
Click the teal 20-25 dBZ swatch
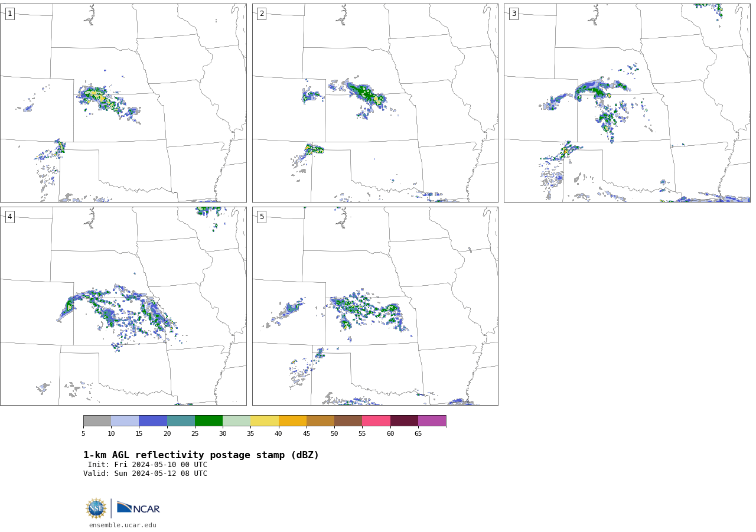coord(181,420)
